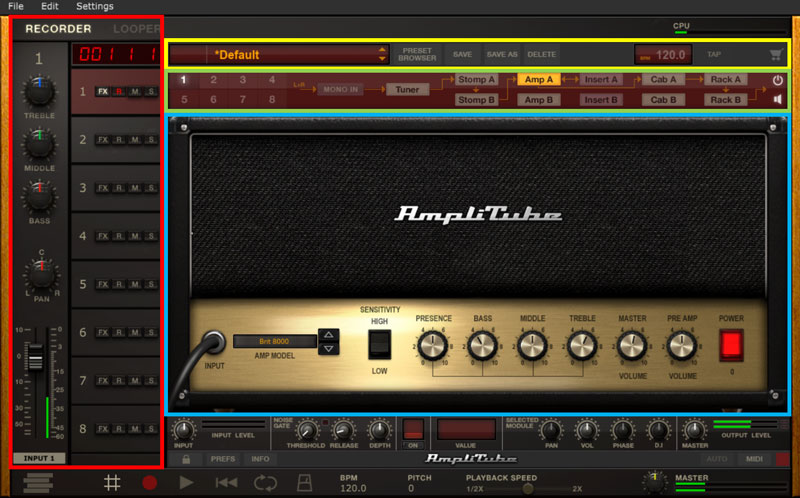Click the amp PRE AMP volume knob
The image size is (800, 498).
pyautogui.click(x=682, y=345)
